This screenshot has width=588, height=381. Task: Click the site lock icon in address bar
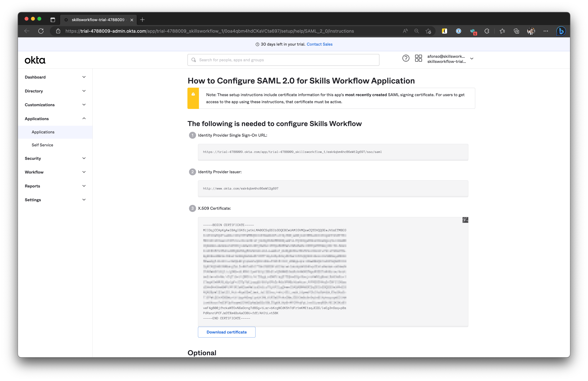[x=58, y=31]
